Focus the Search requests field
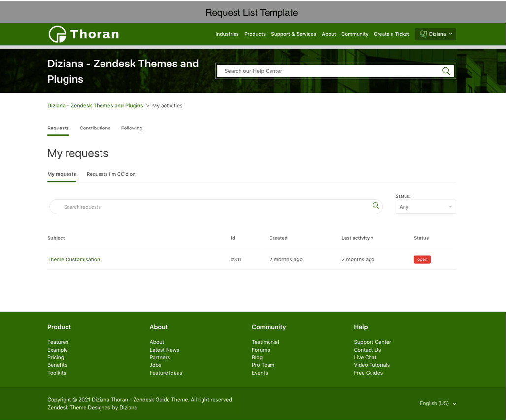Image resolution: width=506 pixels, height=420 pixels. point(212,207)
